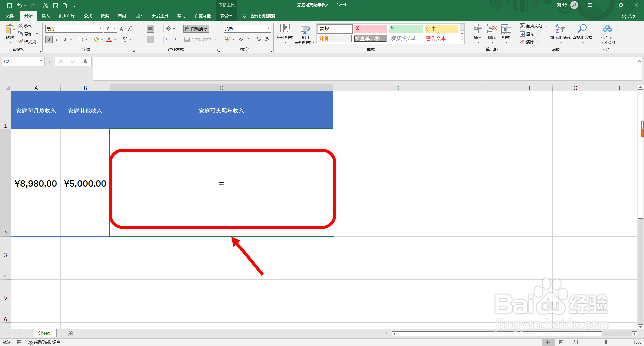The image size is (644, 346).
Task: Apply the 计算 Calculation cell style
Action: [x=334, y=38]
